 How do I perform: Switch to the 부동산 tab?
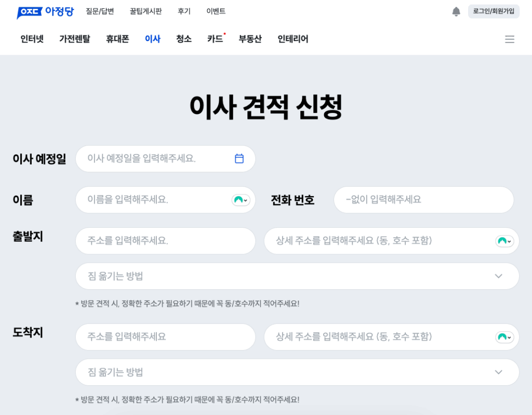point(250,39)
